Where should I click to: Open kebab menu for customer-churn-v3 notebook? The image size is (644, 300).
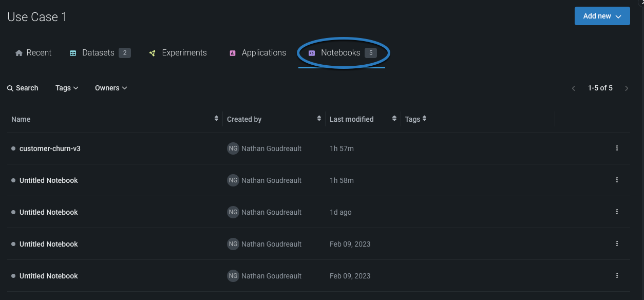pyautogui.click(x=617, y=148)
